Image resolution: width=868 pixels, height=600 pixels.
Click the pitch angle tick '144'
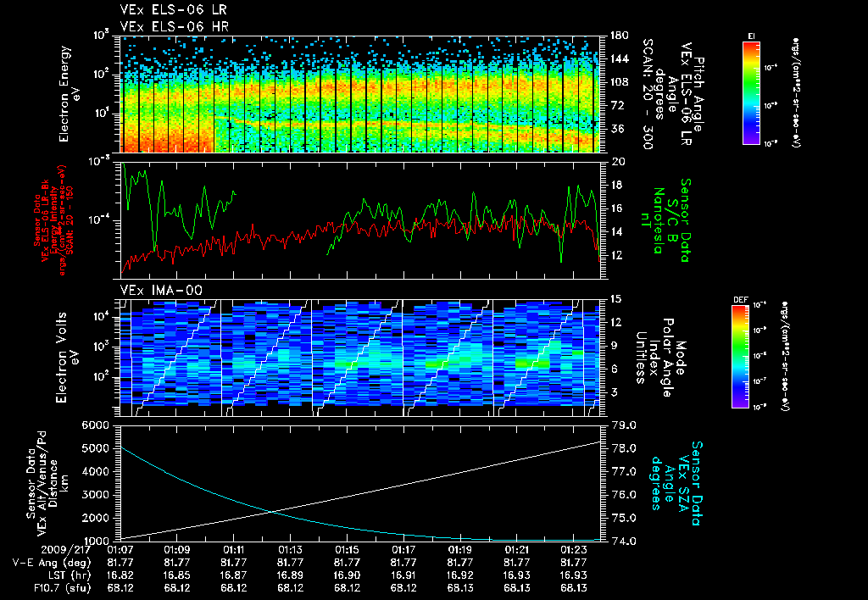point(619,59)
